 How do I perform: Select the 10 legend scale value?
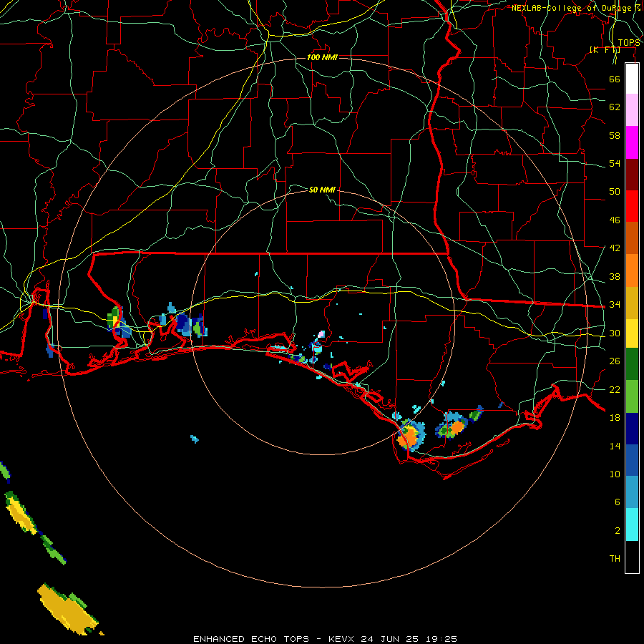[x=615, y=474]
